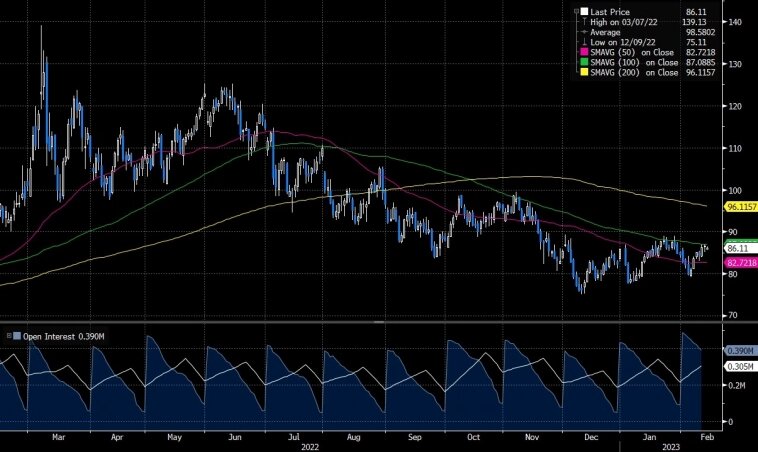Select 'SMAVG (50) on Close' legend entry

tap(632, 52)
